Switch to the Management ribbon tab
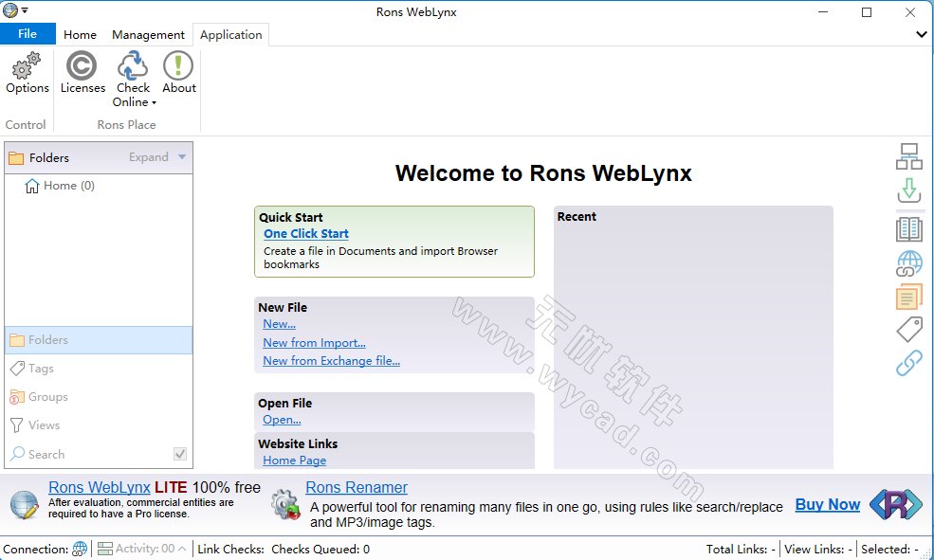The height and width of the screenshot is (560, 934). 148,34
